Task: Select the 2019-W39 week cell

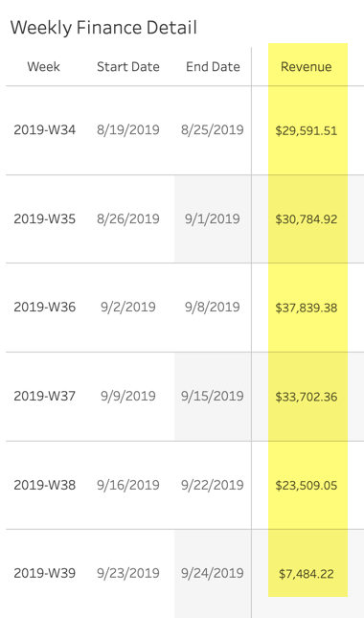Action: coord(44,573)
